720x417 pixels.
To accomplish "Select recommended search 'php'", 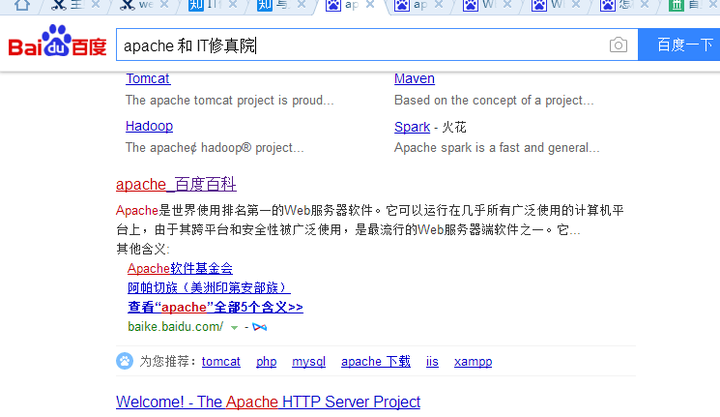I will click(x=266, y=361).
